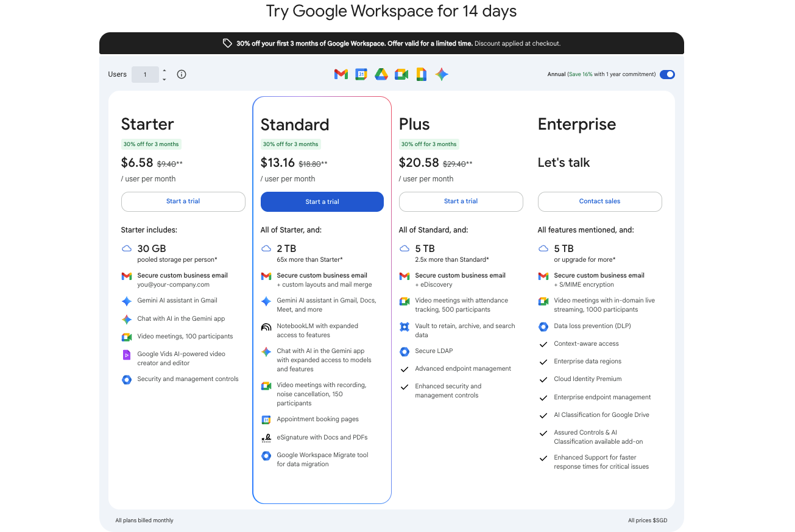Click icon beside Google Workspace Migrate tool
795x532 pixels.
pyautogui.click(x=266, y=455)
